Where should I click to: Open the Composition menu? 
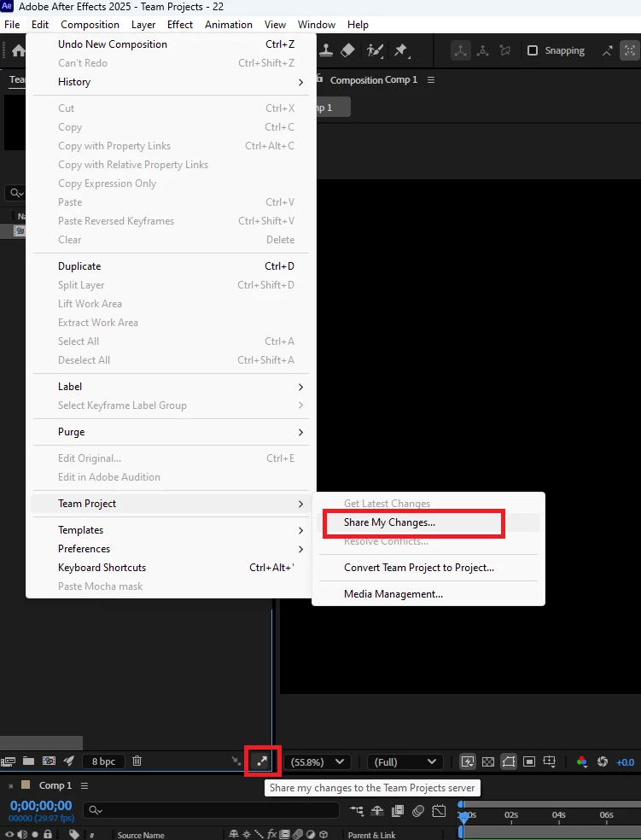click(x=90, y=25)
